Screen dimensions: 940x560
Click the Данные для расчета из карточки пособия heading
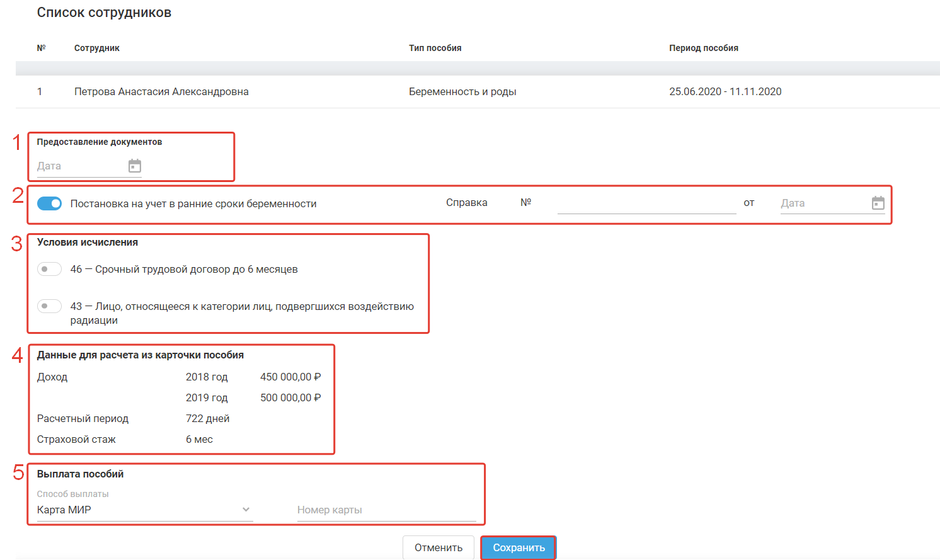(140, 355)
